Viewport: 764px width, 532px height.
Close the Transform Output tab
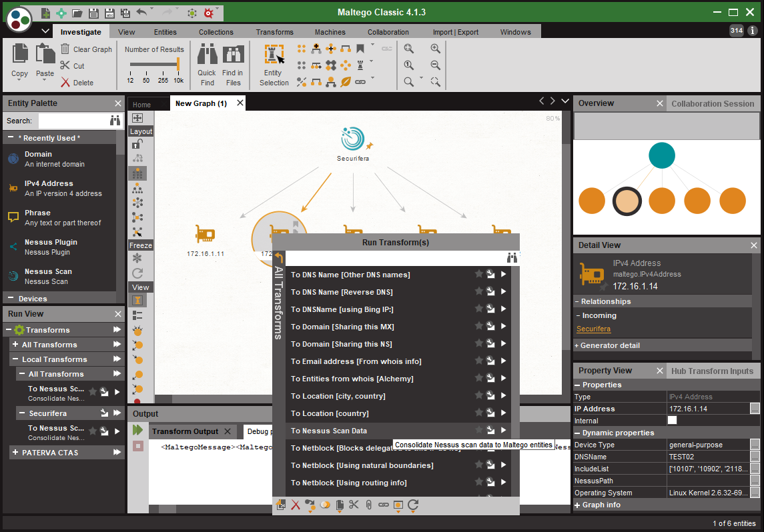pyautogui.click(x=228, y=431)
